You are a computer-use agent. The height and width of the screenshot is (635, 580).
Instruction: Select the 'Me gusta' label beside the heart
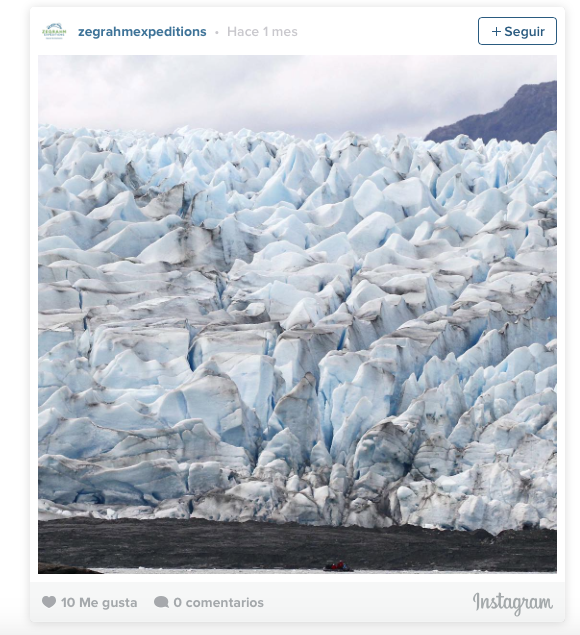pos(108,603)
